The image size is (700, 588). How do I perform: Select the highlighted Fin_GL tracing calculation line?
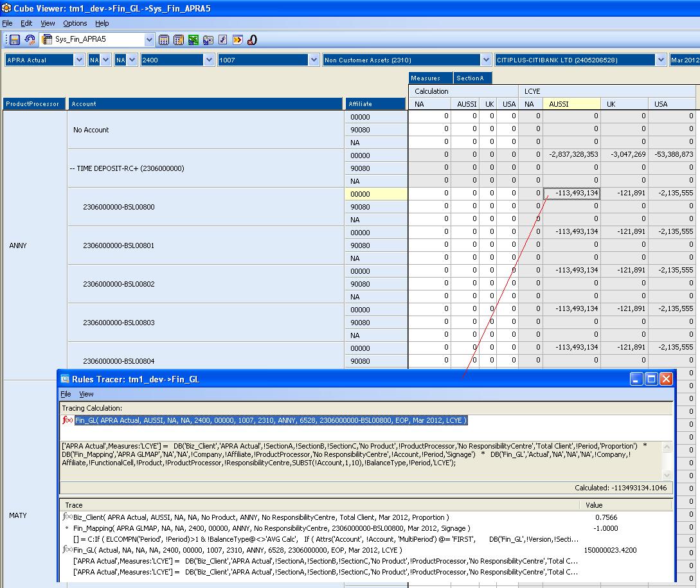click(271, 420)
